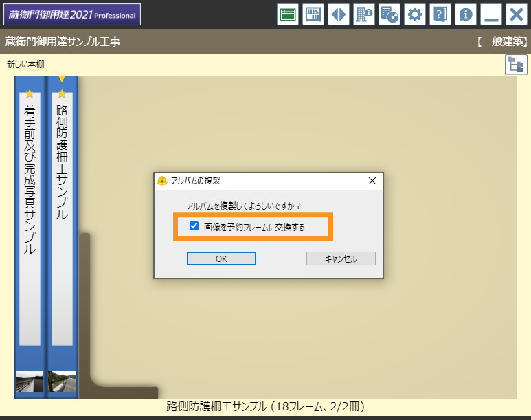Screen dimensions: 531x420
Task: Click OK to duplicate the album
Action: click(x=221, y=258)
